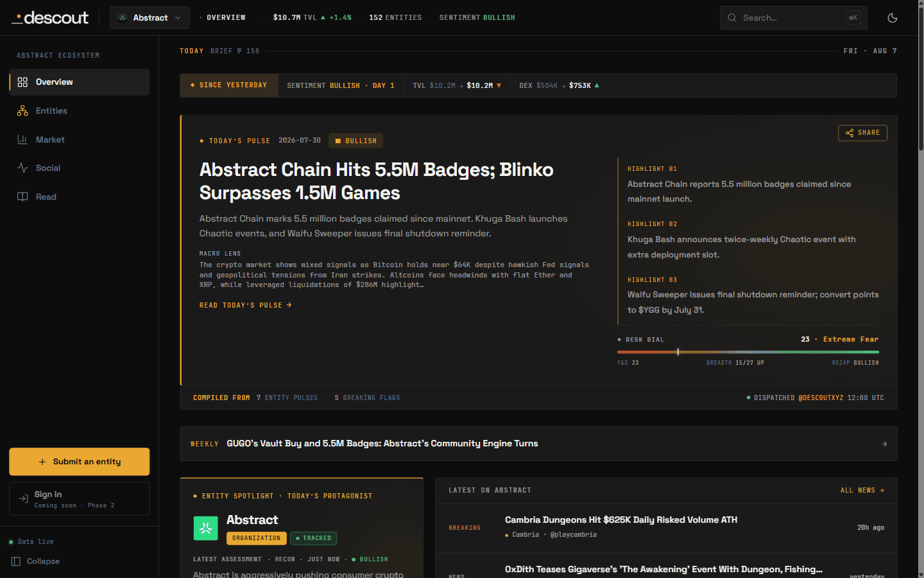Click the TVL down arrow in Since Yesterday bar
Screen dimensions: 924x578
[499, 85]
